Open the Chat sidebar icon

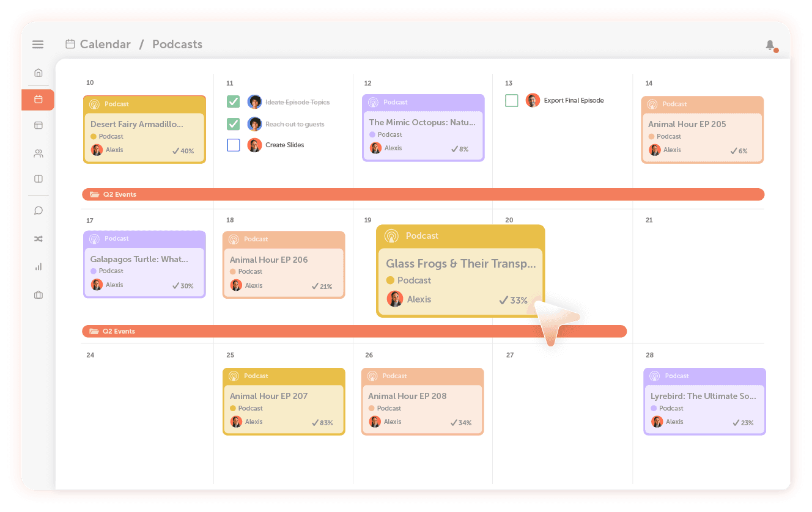38,210
